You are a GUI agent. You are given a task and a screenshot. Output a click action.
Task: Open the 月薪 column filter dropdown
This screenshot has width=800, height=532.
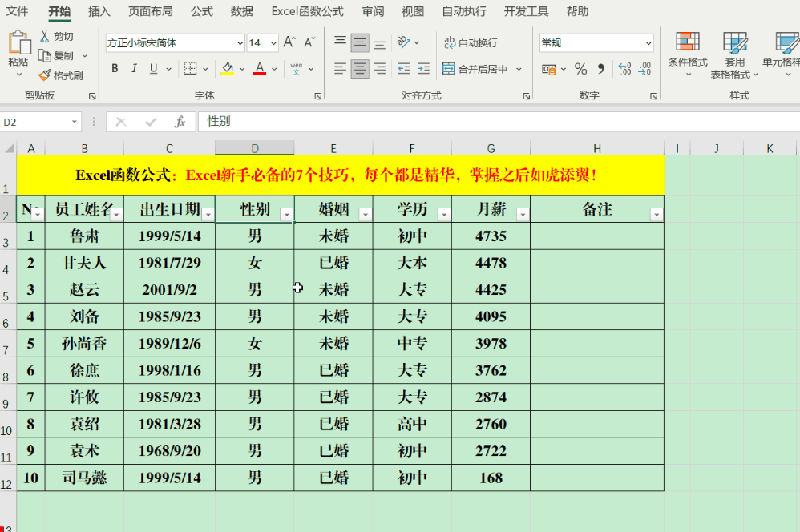pyautogui.click(x=522, y=215)
